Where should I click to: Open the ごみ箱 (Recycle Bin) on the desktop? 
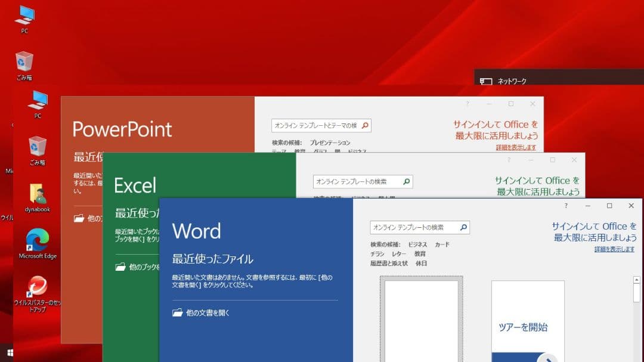point(24,63)
